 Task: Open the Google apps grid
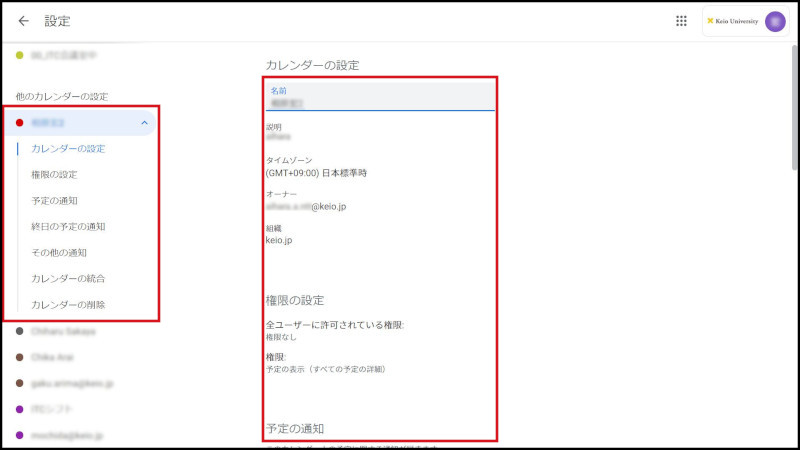[681, 21]
